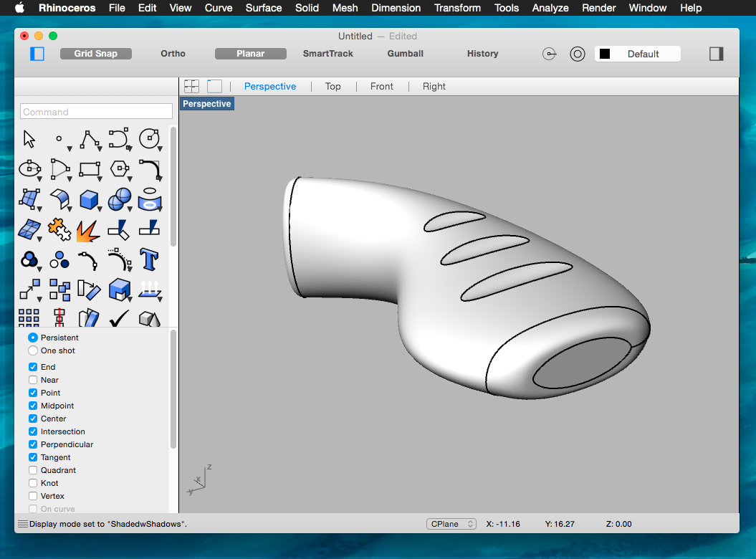Viewport: 756px width, 559px height.
Task: Click the black layer color swatch
Action: pos(605,54)
